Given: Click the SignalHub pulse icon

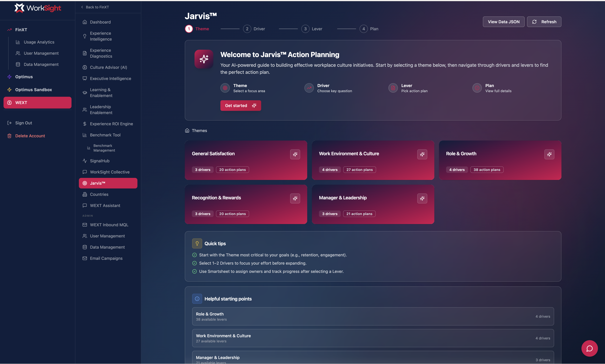Looking at the screenshot, I should [85, 161].
